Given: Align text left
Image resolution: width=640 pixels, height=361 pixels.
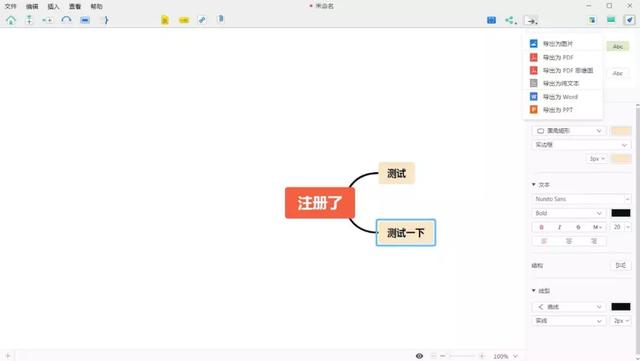Looking at the screenshot, I should click(544, 241).
